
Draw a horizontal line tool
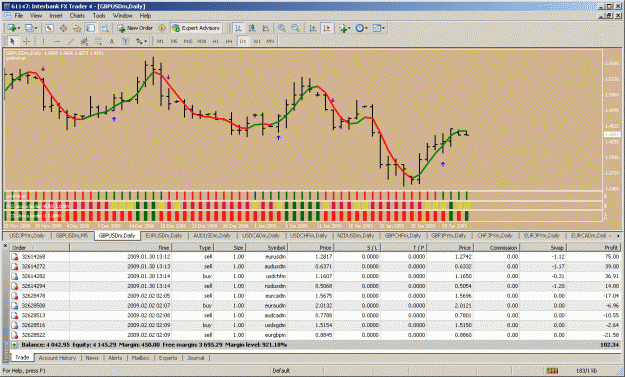pyautogui.click(x=57, y=41)
